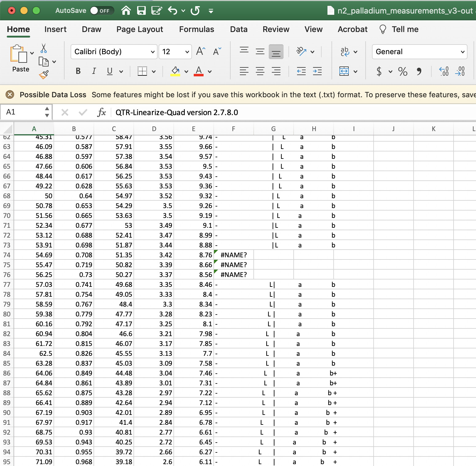This screenshot has width=476, height=466.
Task: Click Increase Decimal icon
Action: (444, 71)
